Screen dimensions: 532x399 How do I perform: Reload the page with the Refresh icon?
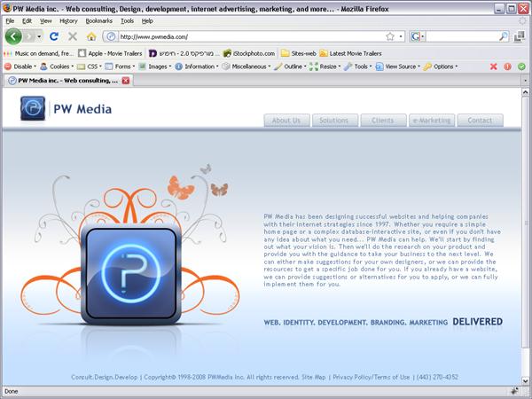click(54, 36)
